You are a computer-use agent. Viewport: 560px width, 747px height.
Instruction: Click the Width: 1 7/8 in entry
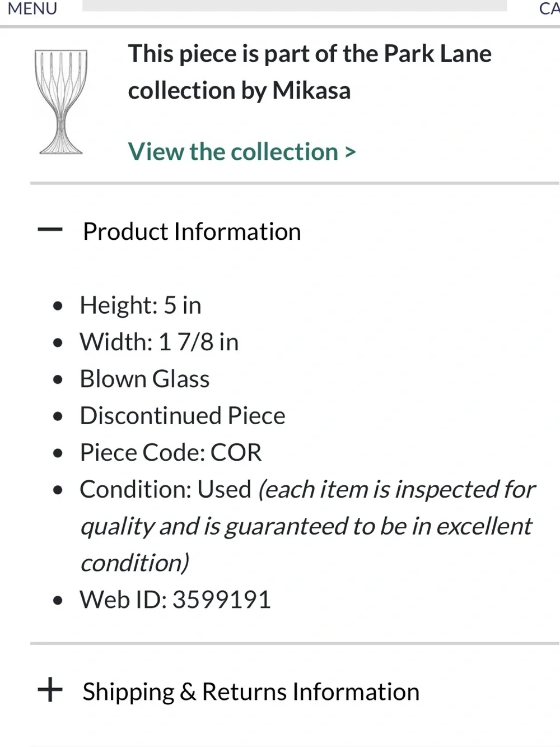pyautogui.click(x=159, y=342)
